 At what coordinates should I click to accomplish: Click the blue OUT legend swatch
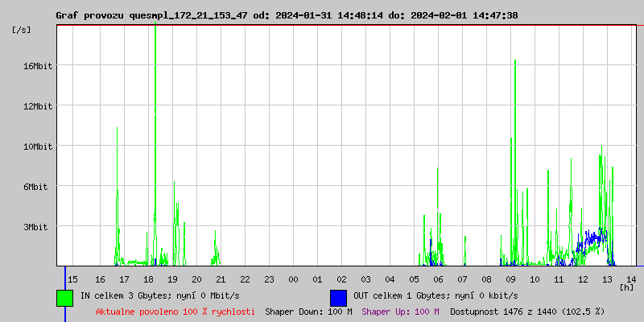click(338, 297)
